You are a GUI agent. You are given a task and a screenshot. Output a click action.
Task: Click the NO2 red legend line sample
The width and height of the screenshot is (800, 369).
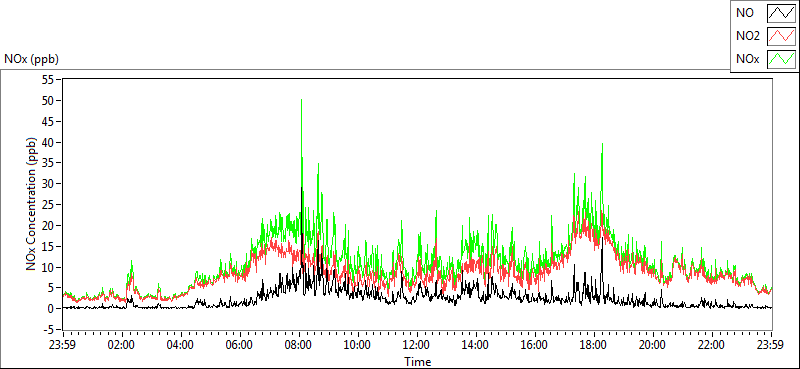(781, 36)
